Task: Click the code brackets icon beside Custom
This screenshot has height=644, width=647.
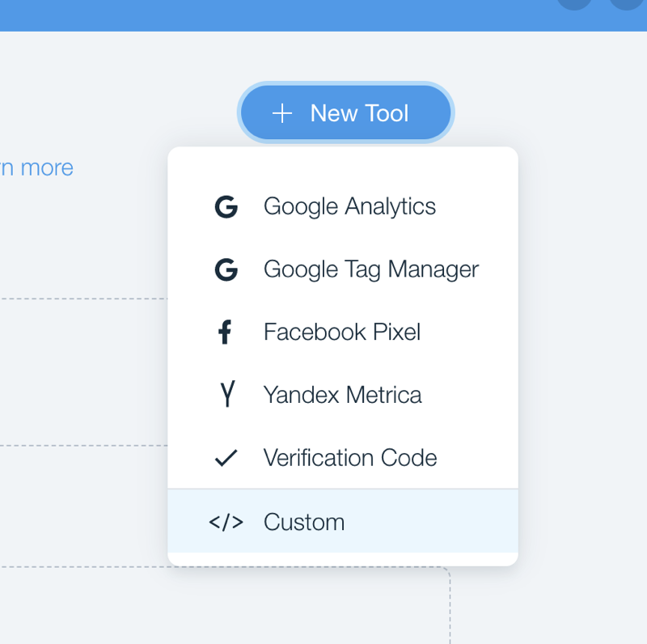Action: click(x=227, y=522)
